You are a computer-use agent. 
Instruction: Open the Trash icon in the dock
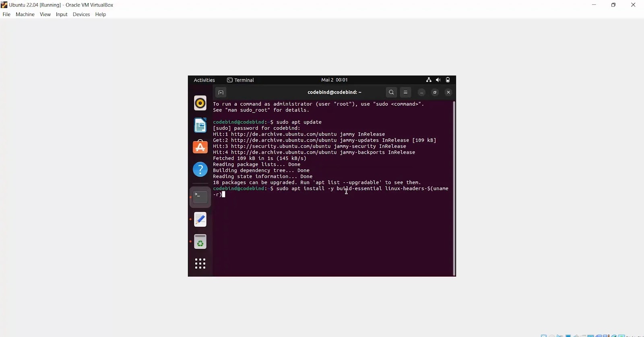pos(200,242)
